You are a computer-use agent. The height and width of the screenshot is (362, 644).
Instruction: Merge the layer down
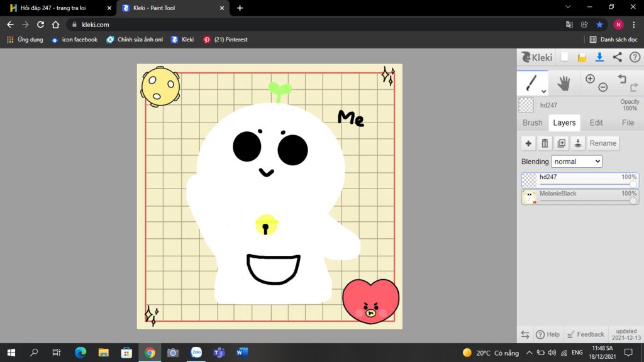(x=577, y=143)
